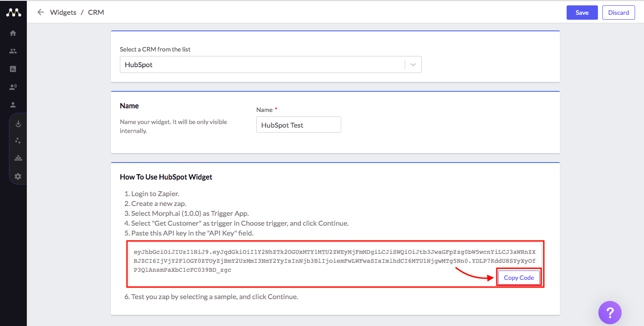Click the CRM breadcrumb item
The height and width of the screenshot is (326, 644).
[96, 13]
